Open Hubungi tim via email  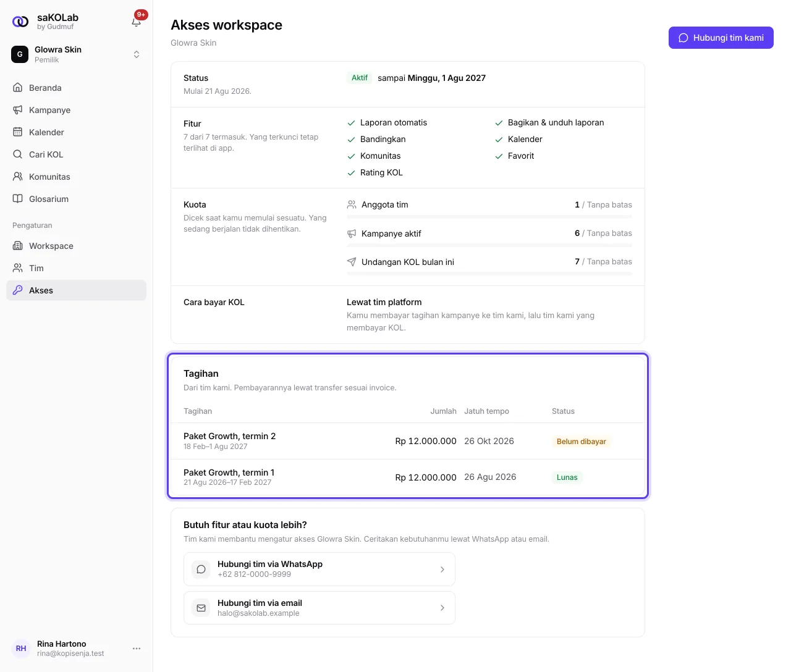pos(319,608)
